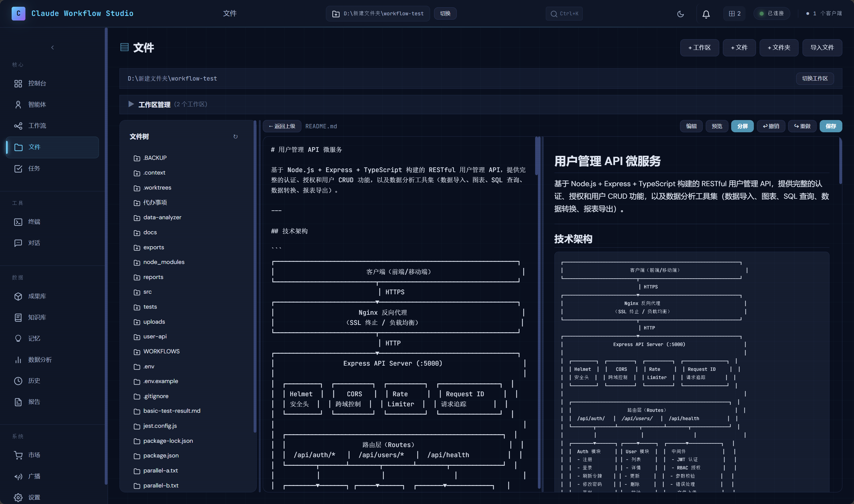
Task: Click the 记忆 lightbulb icon
Action: click(18, 339)
